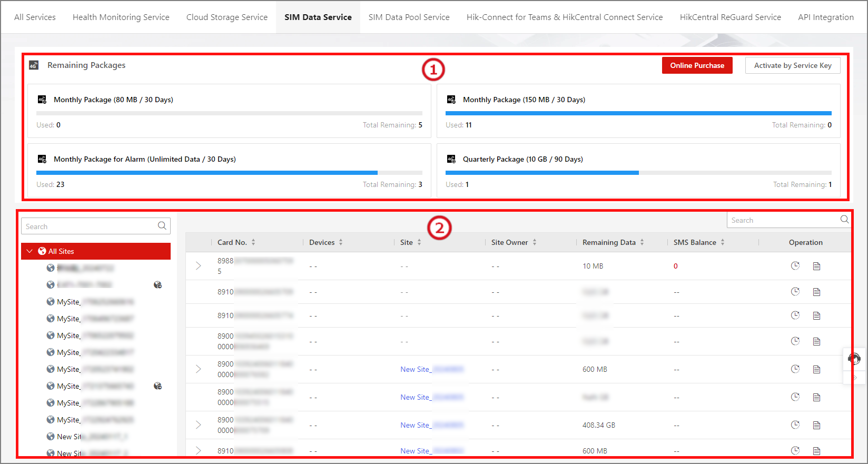Viewport: 868px width, 464px height.
Task: Expand the 8910 card row with 600 MB
Action: click(199, 451)
